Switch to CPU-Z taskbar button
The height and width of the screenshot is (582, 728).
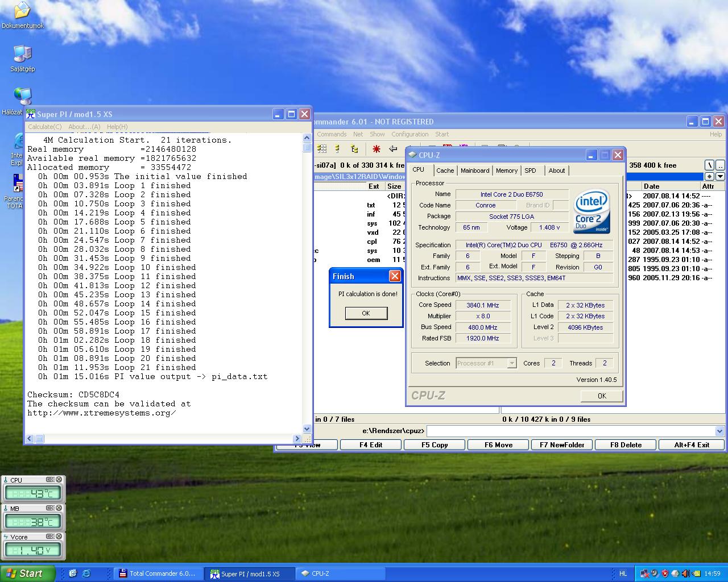click(x=341, y=573)
